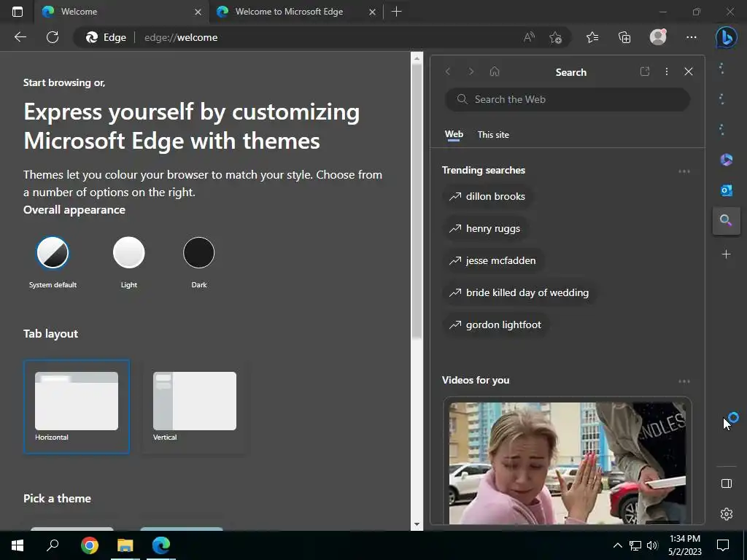Refresh the current page
The image size is (747, 560).
[53, 37]
